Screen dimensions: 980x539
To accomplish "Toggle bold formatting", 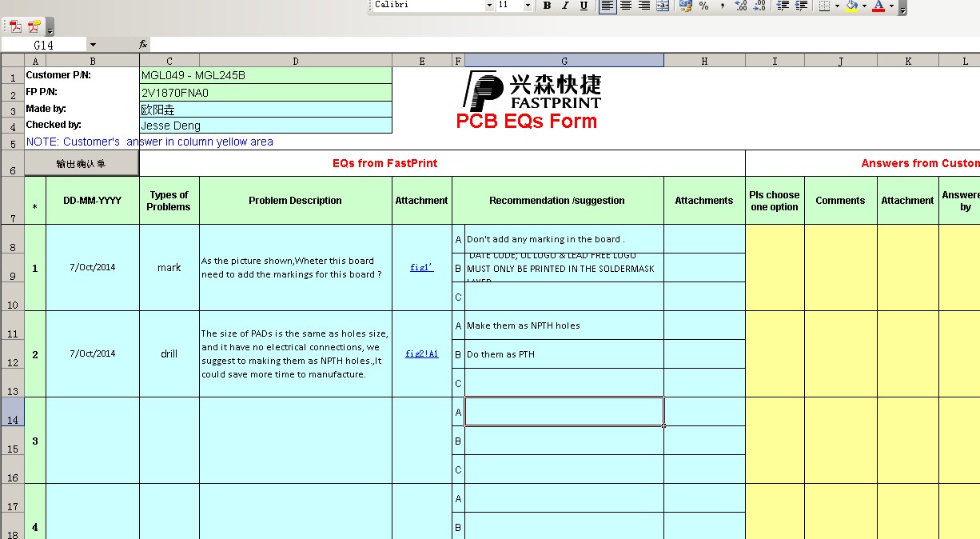I will 547,6.
